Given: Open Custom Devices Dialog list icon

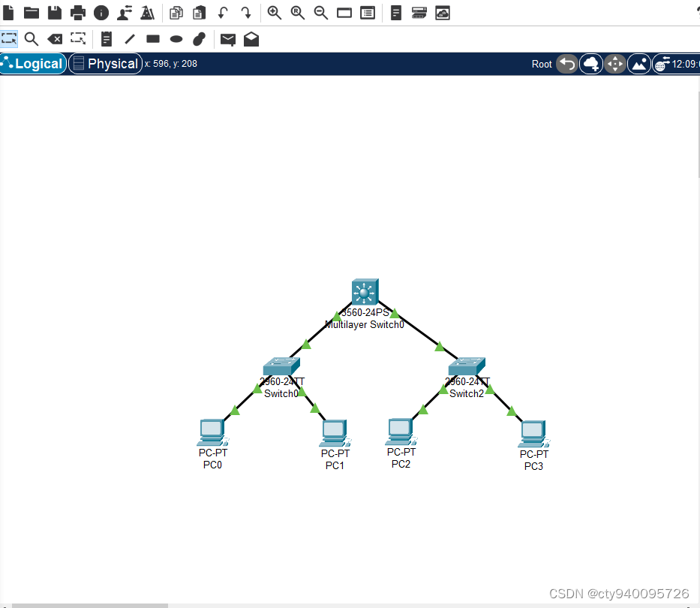Looking at the screenshot, I should (x=368, y=13).
